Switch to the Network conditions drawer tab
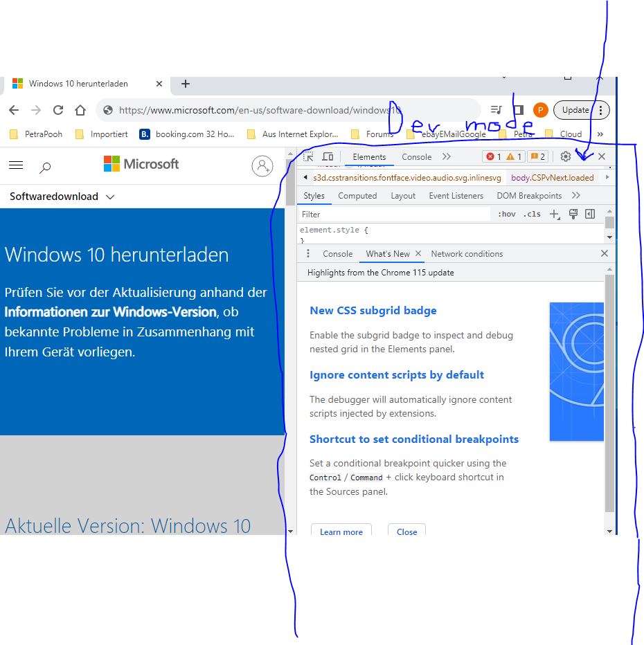The height and width of the screenshot is (645, 644). tap(467, 254)
